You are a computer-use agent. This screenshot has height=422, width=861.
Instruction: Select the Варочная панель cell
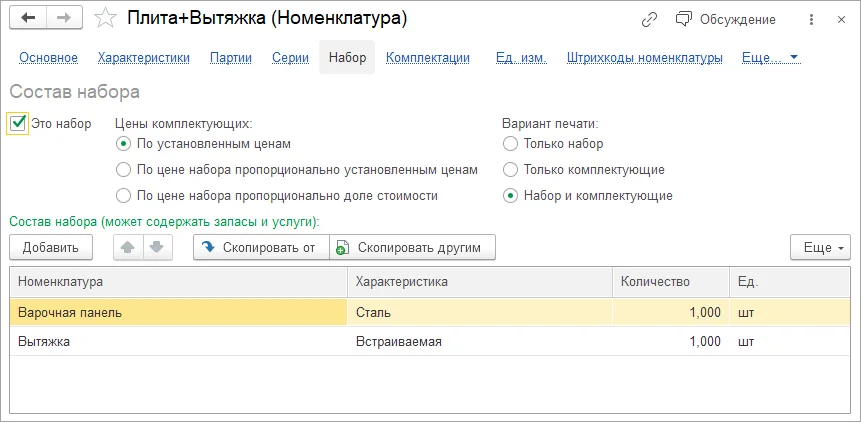pos(178,313)
